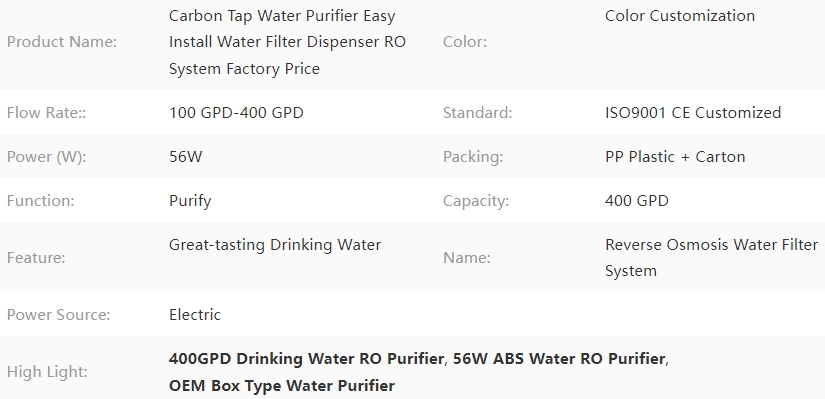825x399 pixels.
Task: Click the 400 GPD capacity value
Action: tap(637, 201)
